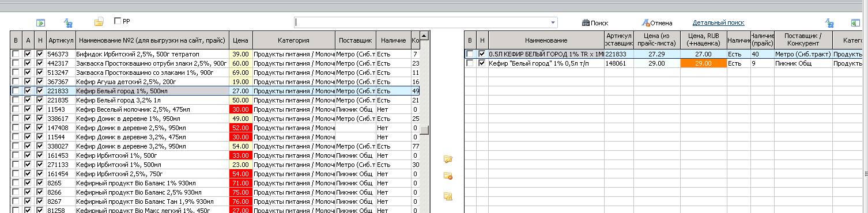Click article number 513247
868x213 pixels.
coord(58,73)
